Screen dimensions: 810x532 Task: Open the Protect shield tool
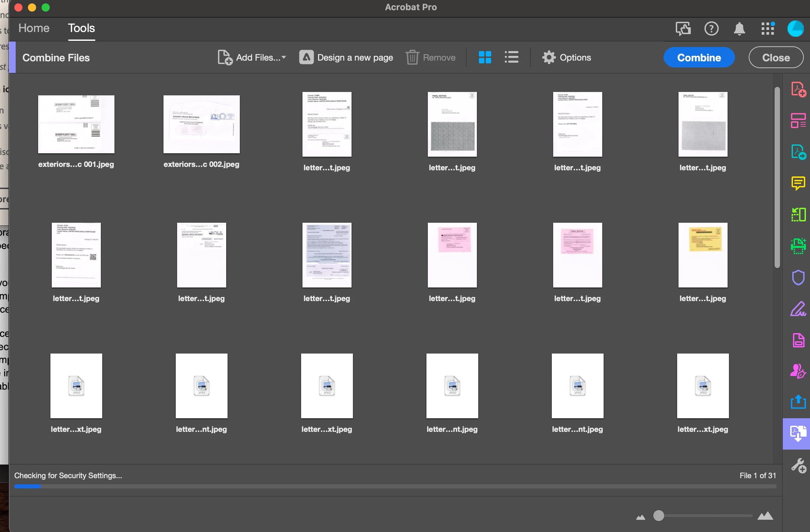[x=798, y=277]
